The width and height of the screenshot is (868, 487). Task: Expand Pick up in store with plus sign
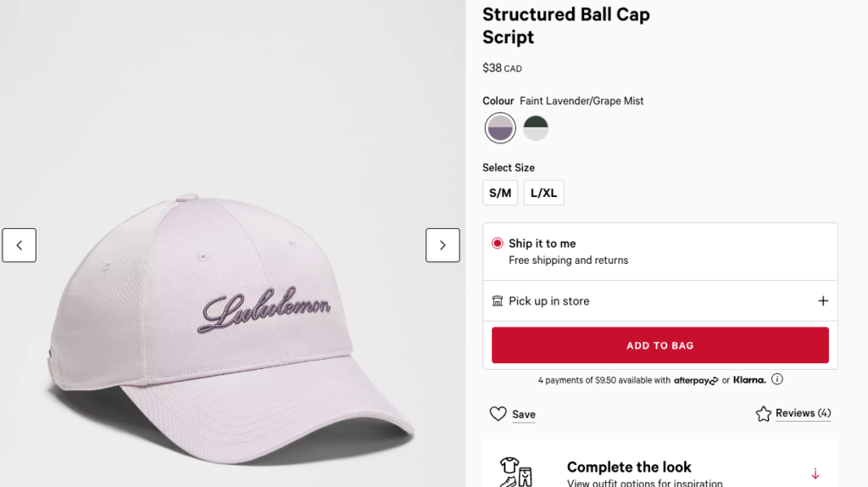pos(822,301)
